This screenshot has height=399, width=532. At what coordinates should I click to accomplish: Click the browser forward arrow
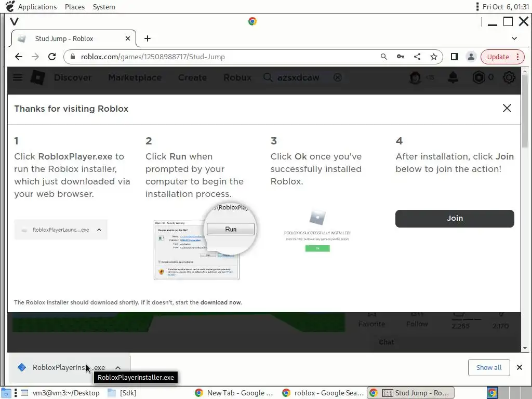35,57
